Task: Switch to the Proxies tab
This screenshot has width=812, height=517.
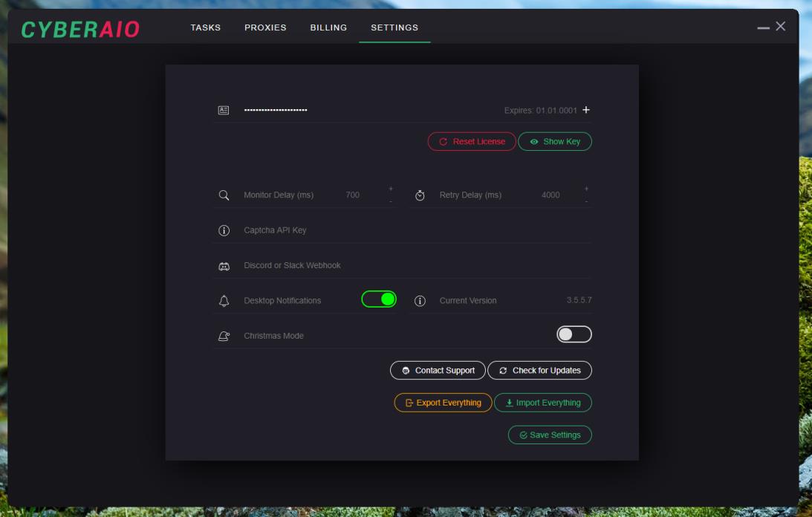Action: pos(265,27)
